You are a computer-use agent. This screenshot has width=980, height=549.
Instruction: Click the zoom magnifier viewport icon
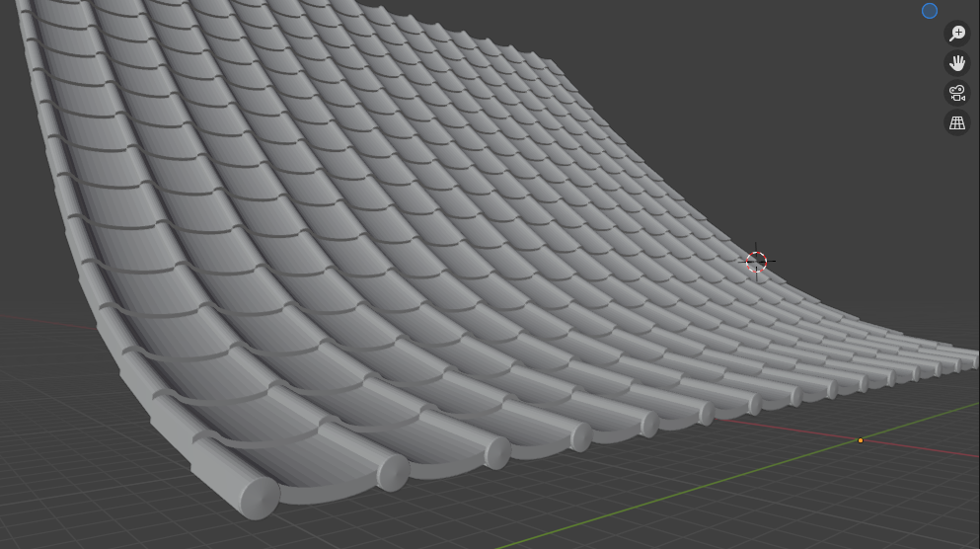[x=956, y=34]
